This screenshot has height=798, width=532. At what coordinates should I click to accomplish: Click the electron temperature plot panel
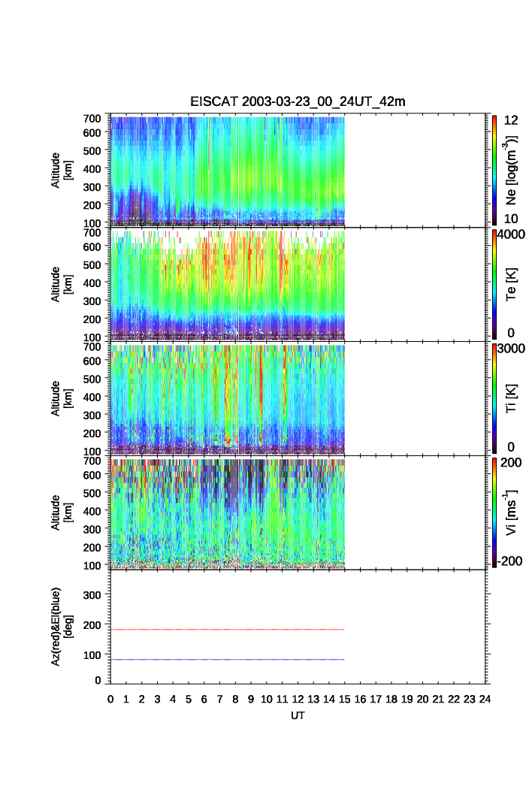[227, 284]
